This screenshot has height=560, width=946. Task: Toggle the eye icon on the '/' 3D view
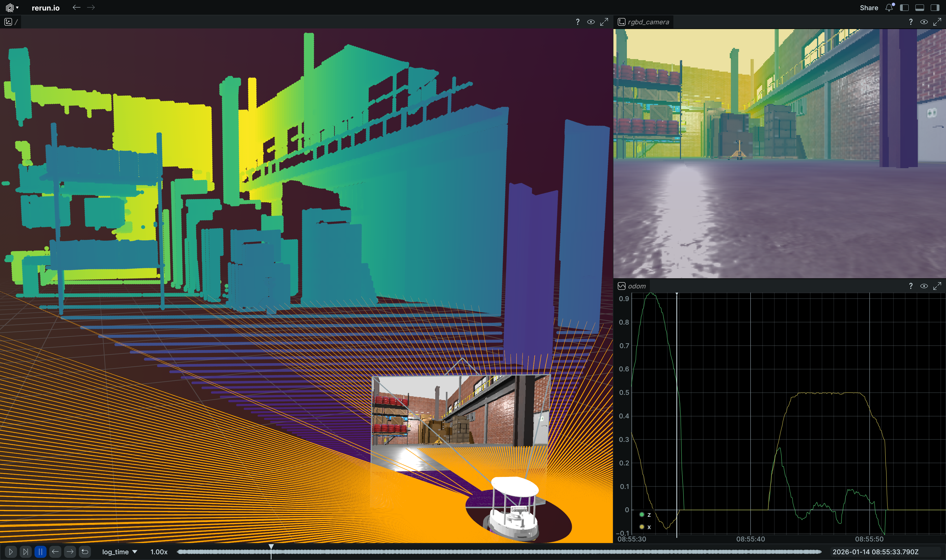(x=591, y=22)
